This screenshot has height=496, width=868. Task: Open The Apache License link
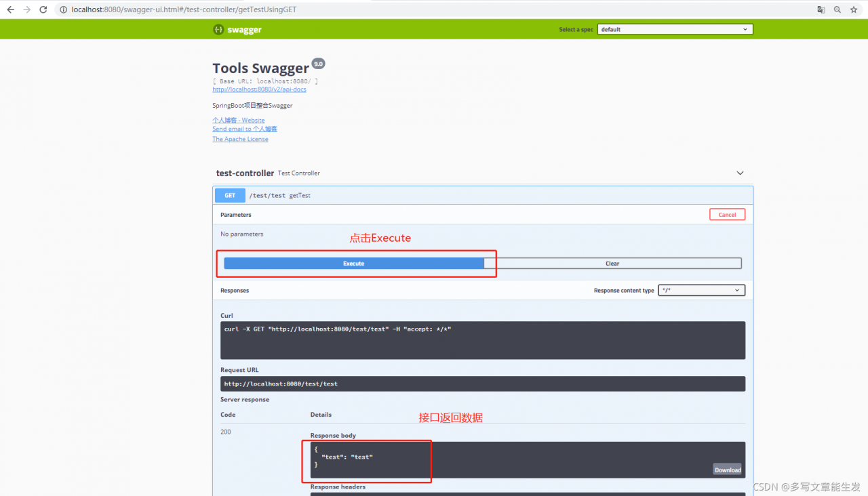[240, 139]
